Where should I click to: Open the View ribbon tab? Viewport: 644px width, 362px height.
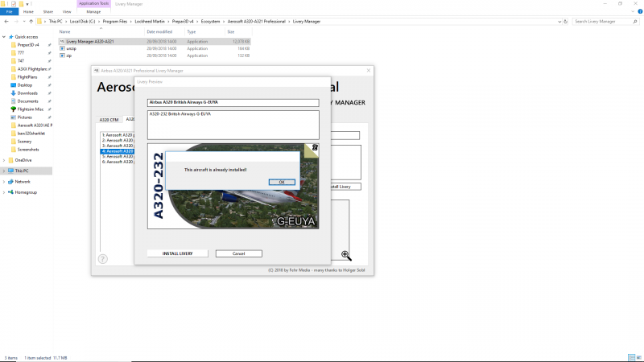pos(67,11)
